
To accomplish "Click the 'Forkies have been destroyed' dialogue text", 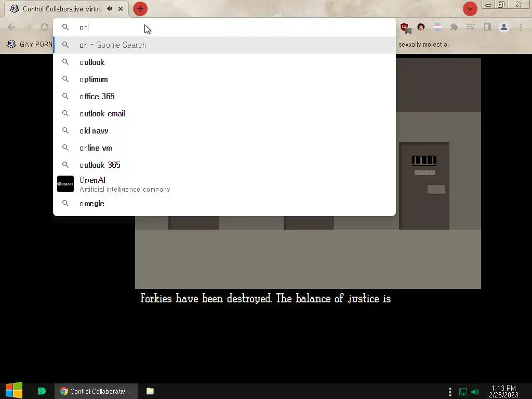I will (265, 299).
